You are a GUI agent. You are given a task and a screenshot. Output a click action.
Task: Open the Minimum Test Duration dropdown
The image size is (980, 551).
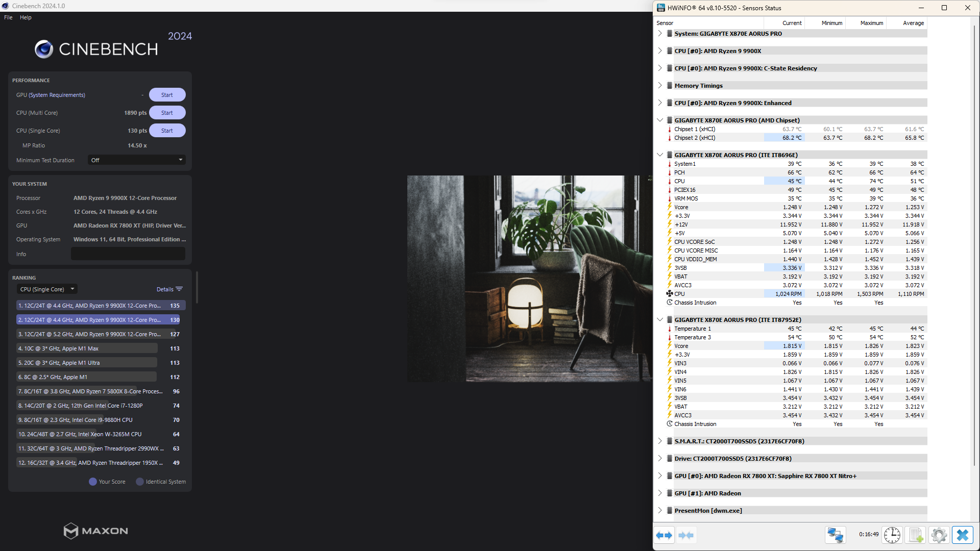coord(136,160)
